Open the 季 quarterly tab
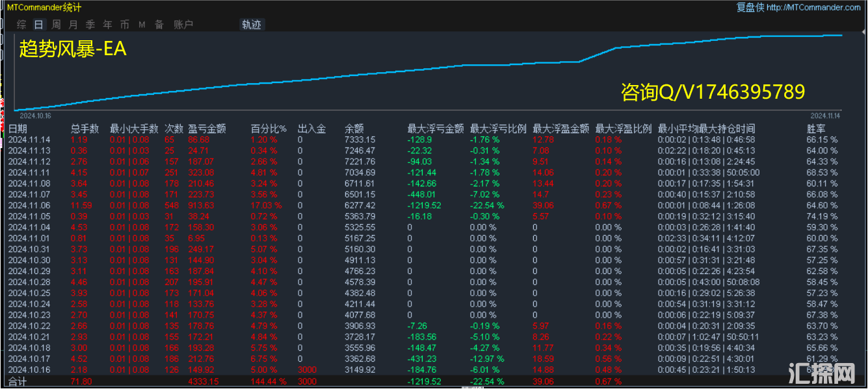This screenshot has height=389, width=868. pos(90,25)
